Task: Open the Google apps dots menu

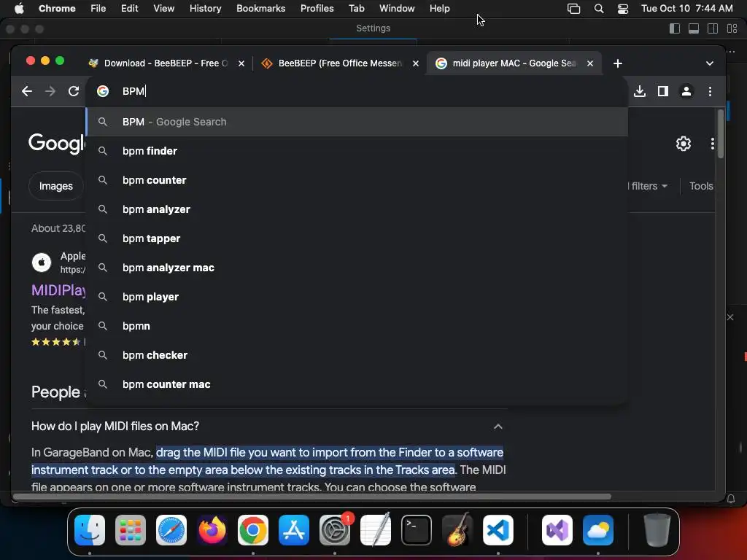Action: [712, 144]
